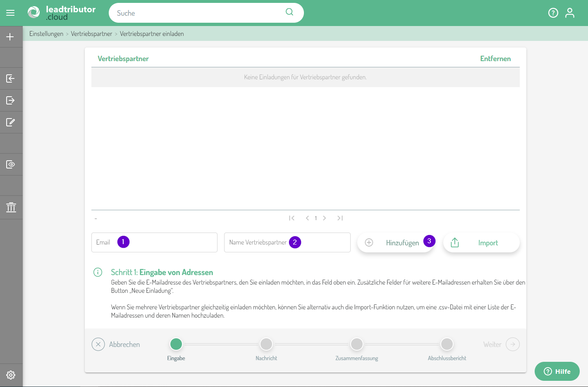Click the search magnifier icon
588x387 pixels.
pyautogui.click(x=289, y=12)
